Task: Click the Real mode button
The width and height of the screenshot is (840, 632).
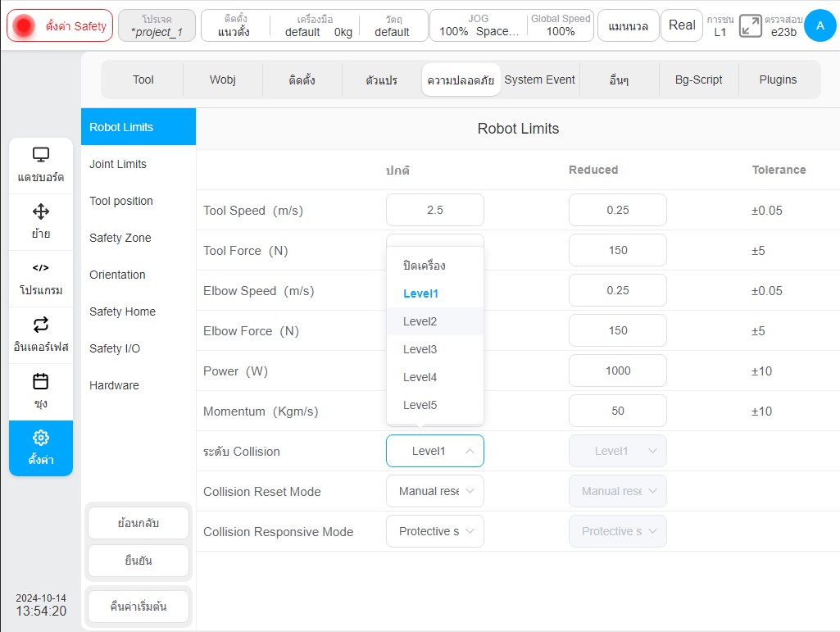Action: (x=682, y=25)
